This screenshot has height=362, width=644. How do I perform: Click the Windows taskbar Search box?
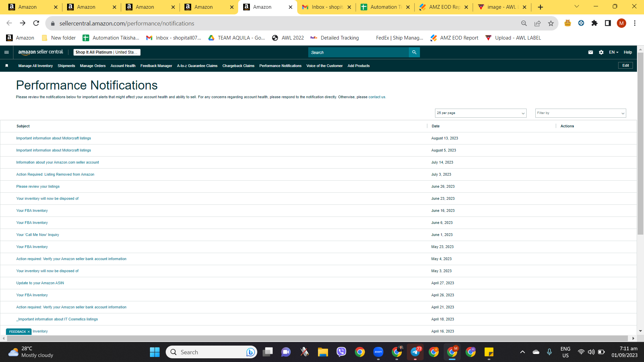click(211, 352)
